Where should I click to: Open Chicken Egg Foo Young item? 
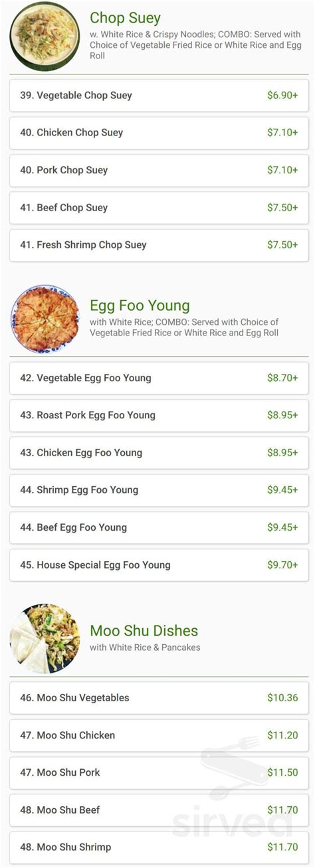159,453
